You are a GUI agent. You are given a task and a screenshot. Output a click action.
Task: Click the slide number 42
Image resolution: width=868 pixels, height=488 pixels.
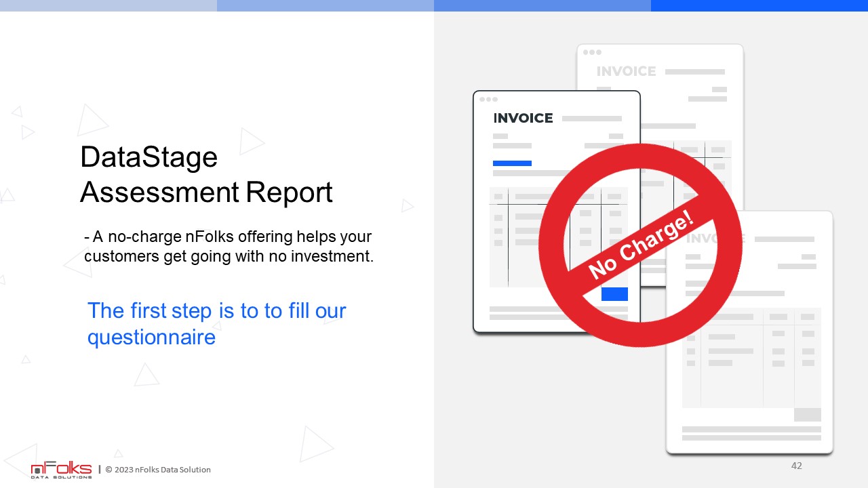point(797,466)
